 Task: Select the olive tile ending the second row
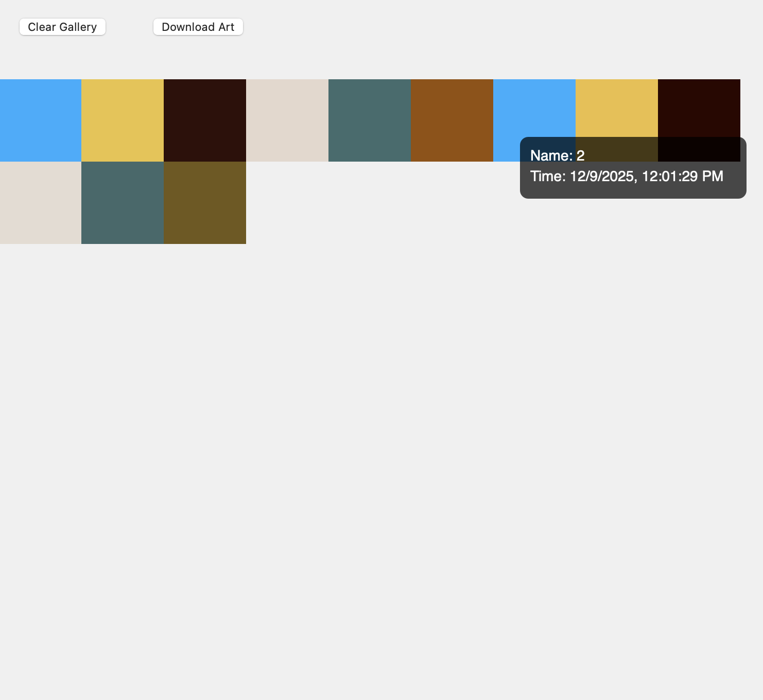pos(204,203)
